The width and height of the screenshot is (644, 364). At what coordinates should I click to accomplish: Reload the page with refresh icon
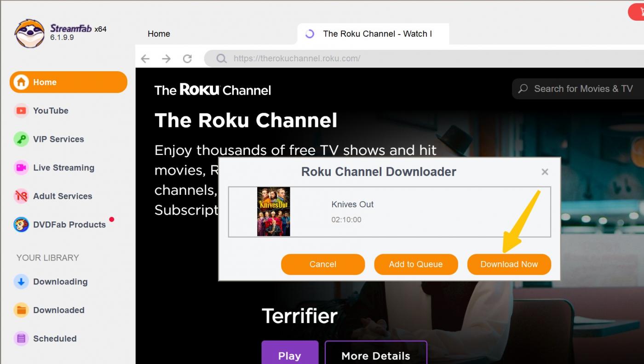[187, 58]
